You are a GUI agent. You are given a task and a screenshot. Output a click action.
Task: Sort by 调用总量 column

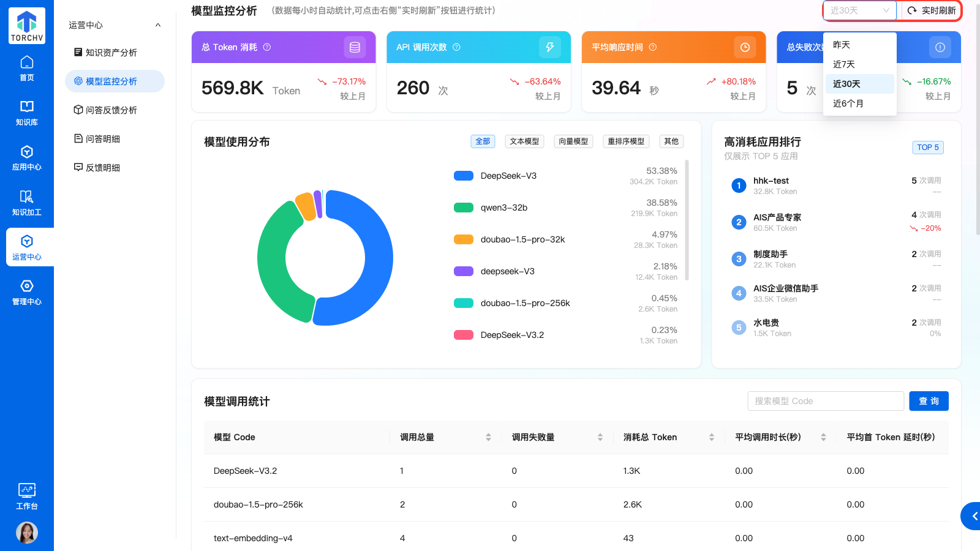[x=488, y=437]
